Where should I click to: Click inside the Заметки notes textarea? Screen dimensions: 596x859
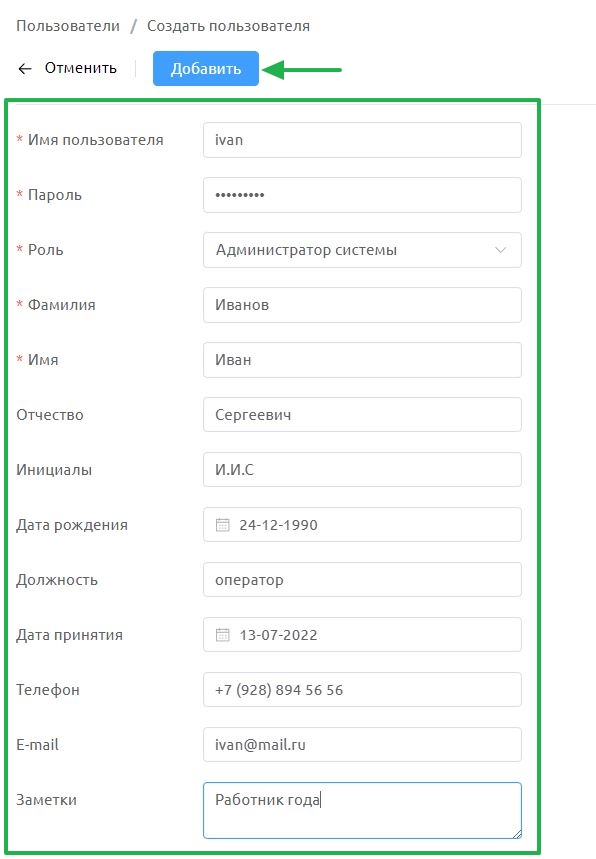pos(362,810)
